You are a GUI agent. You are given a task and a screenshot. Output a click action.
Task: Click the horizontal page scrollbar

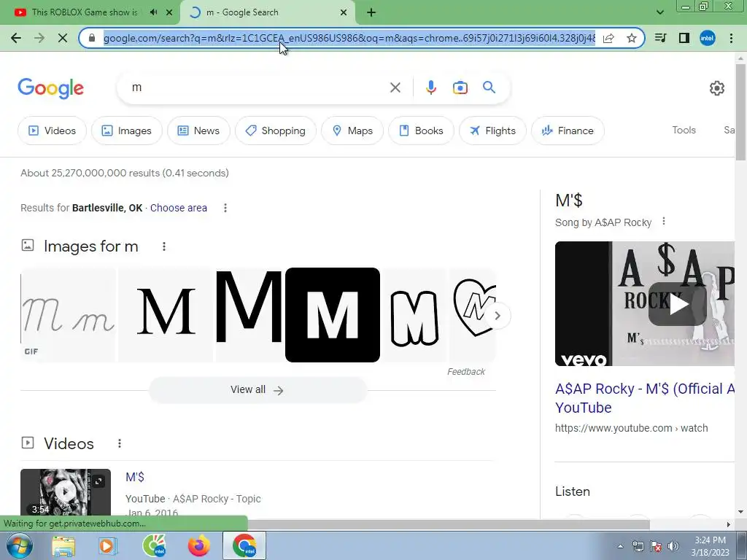click(x=448, y=524)
